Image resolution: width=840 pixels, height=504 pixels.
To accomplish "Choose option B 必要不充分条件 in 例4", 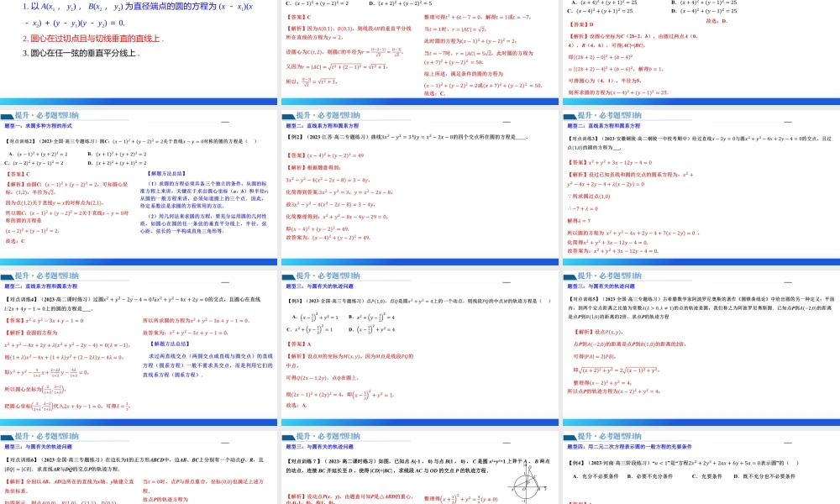I will [649, 476].
